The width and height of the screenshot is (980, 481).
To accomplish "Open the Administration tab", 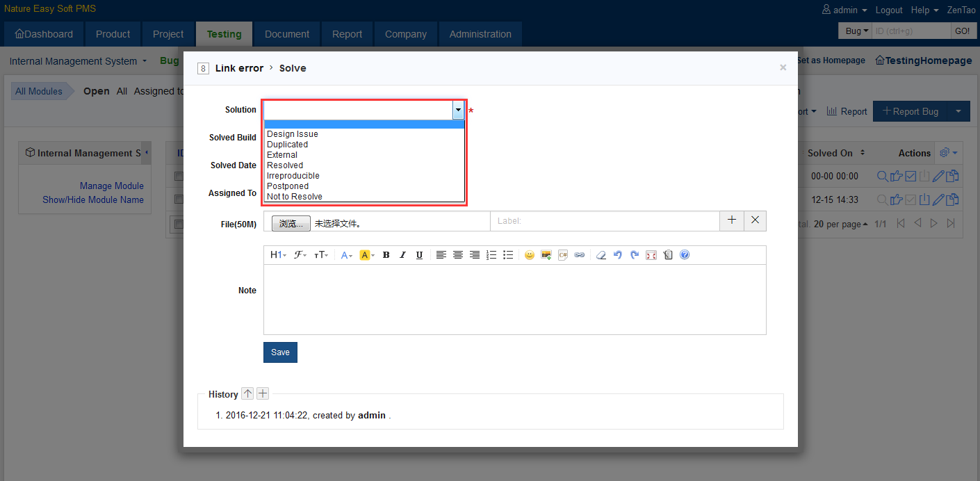I will pyautogui.click(x=480, y=34).
